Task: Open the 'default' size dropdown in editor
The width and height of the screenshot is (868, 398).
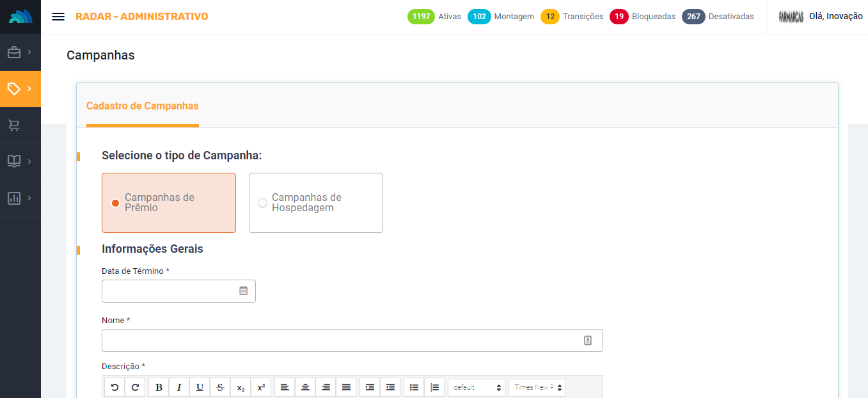Action: coord(477,387)
